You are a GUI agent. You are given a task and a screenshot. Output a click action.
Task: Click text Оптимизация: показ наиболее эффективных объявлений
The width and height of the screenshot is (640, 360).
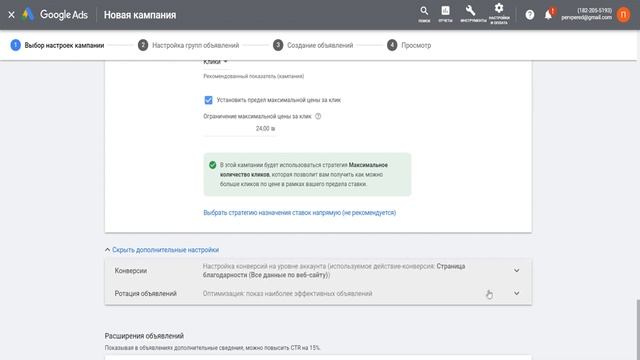[x=287, y=293]
